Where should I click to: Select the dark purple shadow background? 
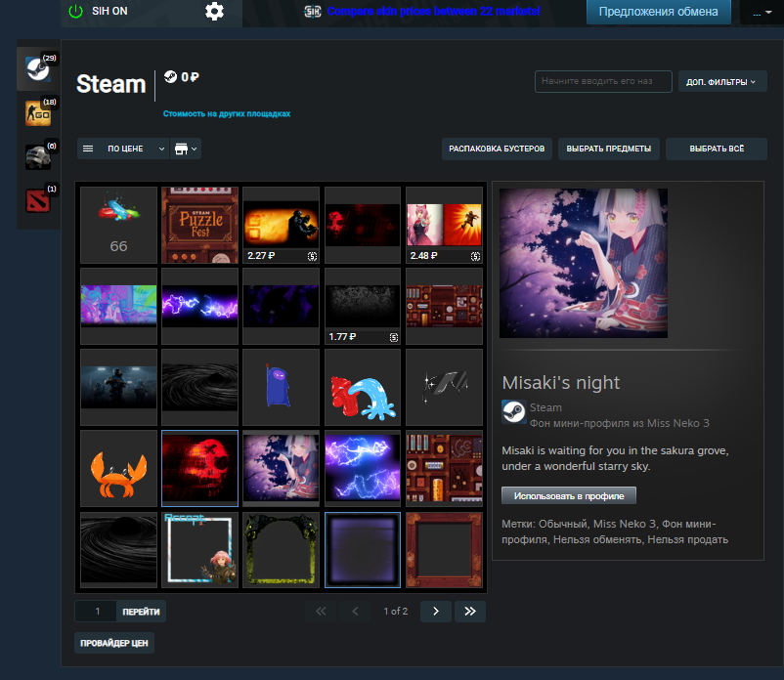click(x=281, y=306)
